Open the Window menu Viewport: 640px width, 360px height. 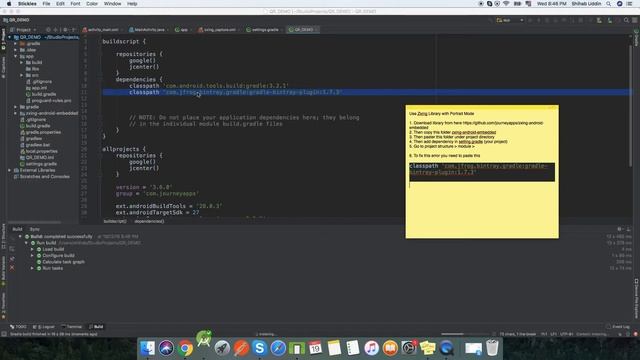click(x=112, y=4)
